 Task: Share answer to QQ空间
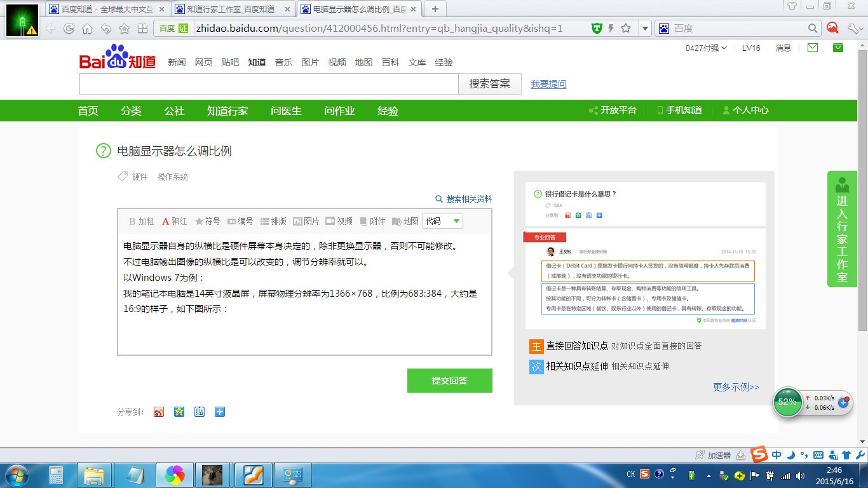(179, 411)
